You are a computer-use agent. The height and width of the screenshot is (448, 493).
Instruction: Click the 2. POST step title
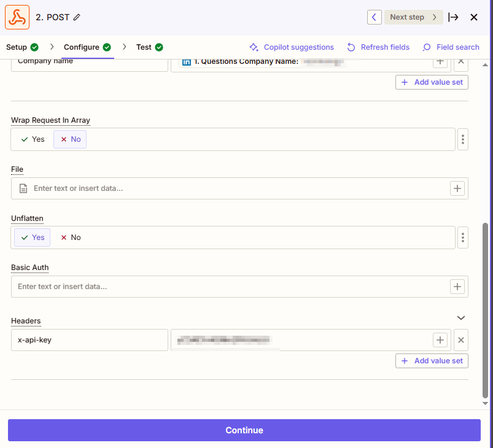click(x=53, y=17)
